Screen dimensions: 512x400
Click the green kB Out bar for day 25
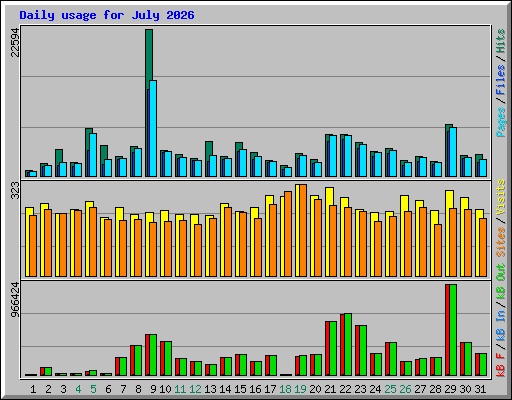tap(393, 359)
